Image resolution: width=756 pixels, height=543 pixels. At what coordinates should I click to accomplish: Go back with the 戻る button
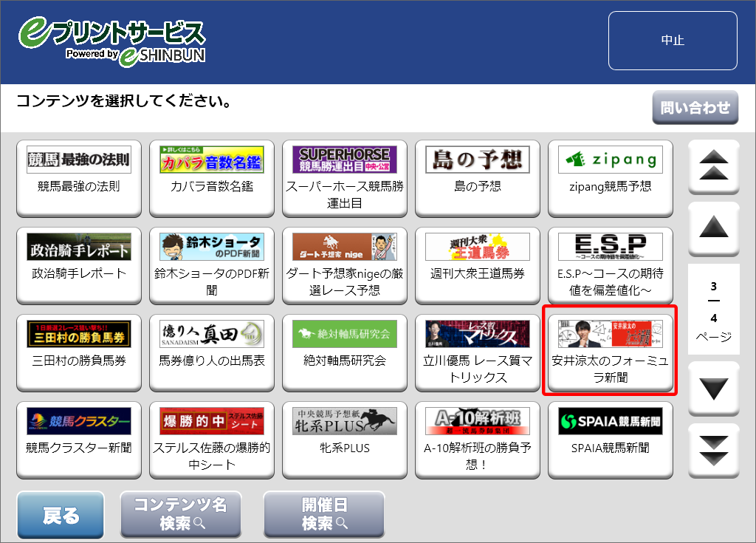[x=61, y=515]
